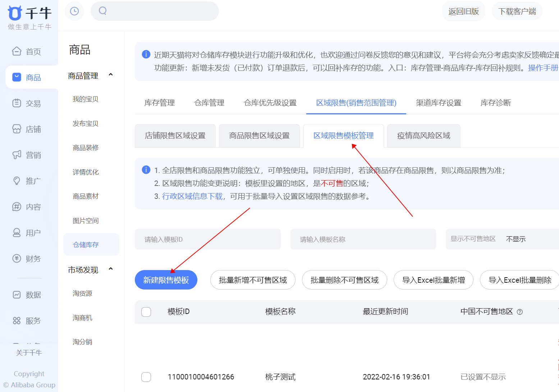559x392 pixels.
Task: Click the 新建限售模板 button
Action: [166, 280]
